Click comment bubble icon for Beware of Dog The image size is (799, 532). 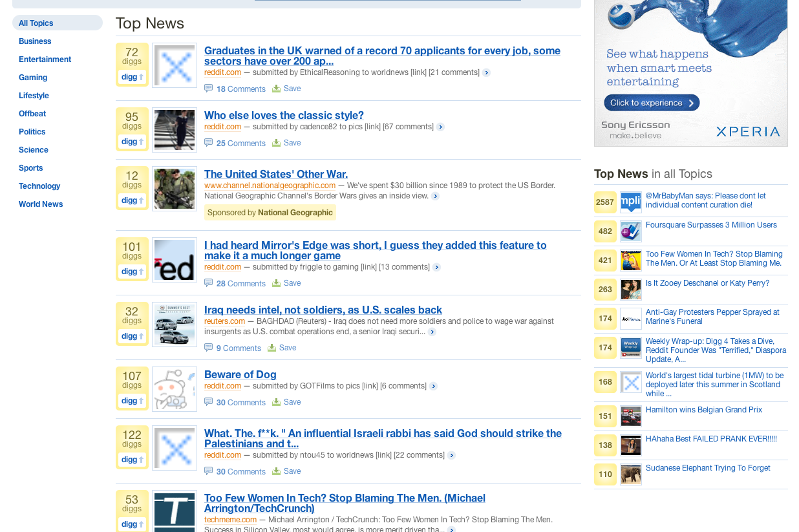pyautogui.click(x=208, y=402)
